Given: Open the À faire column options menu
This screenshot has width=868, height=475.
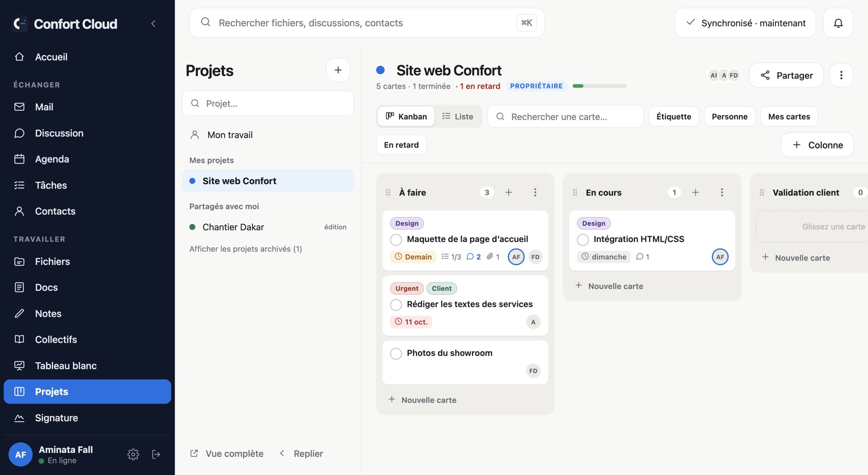Looking at the screenshot, I should point(535,192).
